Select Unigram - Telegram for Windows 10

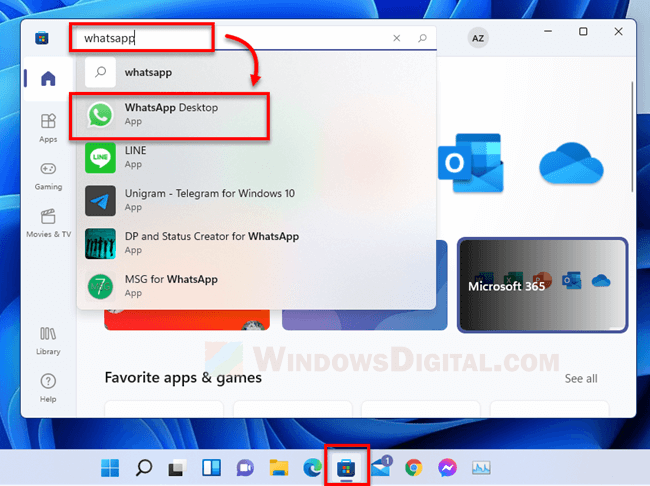click(256, 200)
